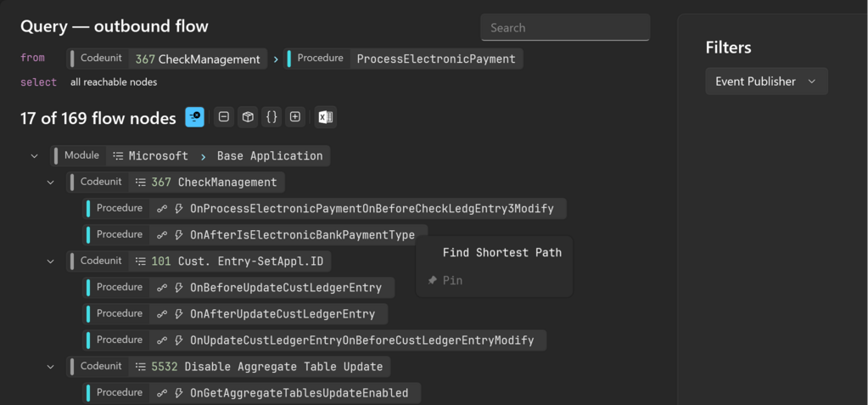Select OnUpdateCustLedgerEntryOnBeforeCustLedgerEntryModify procedure name
868x405 pixels.
[x=362, y=340]
